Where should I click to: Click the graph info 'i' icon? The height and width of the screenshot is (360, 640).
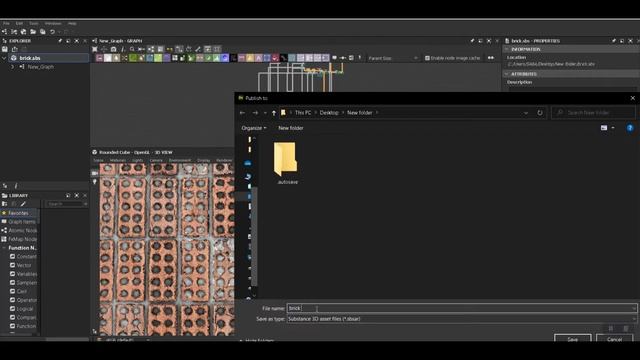coord(123,49)
